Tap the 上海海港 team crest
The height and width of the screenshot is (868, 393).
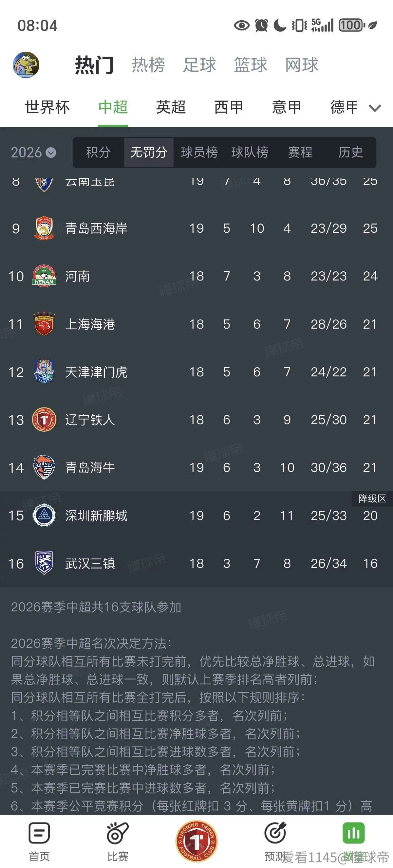click(44, 324)
